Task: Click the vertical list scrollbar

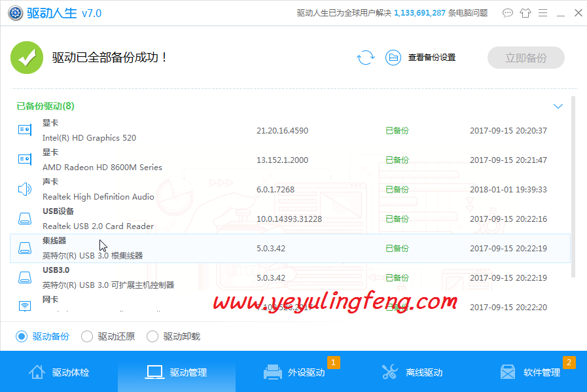Action: pyautogui.click(x=573, y=187)
